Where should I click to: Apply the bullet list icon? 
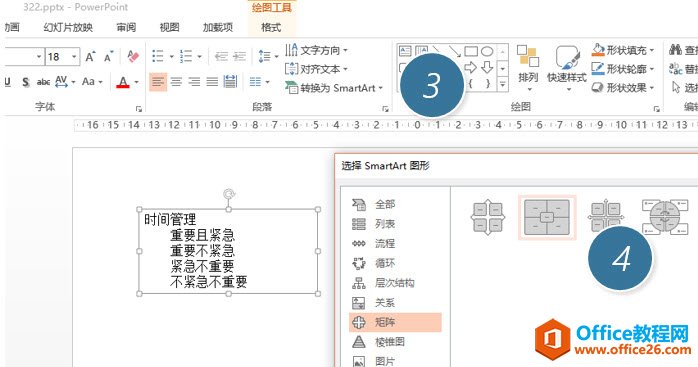click(x=158, y=57)
